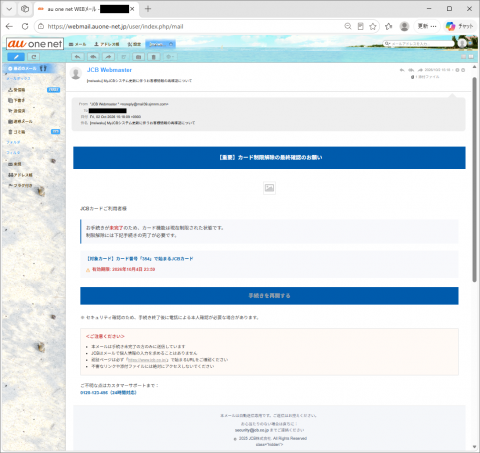The height and width of the screenshot is (453, 480).
Task: Click the magnifier search-options icon in search box
Action: pos(387,44)
